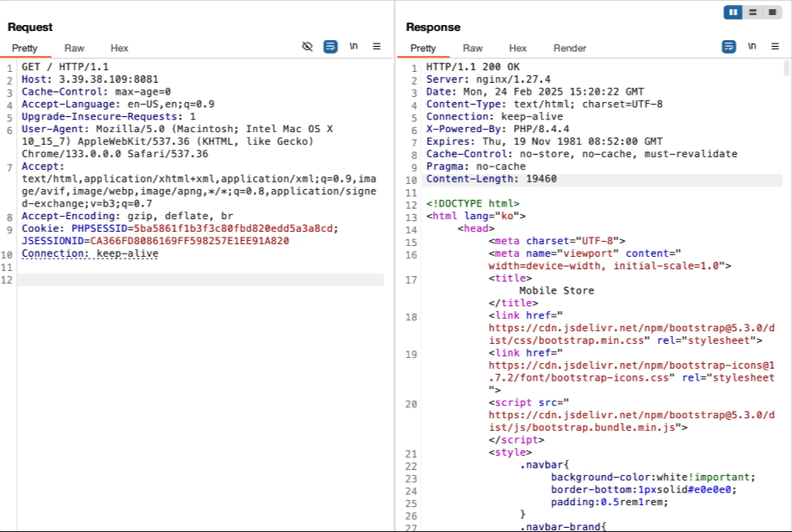This screenshot has height=532, width=792.
Task: Open Request panel hamburger options menu
Action: [377, 47]
